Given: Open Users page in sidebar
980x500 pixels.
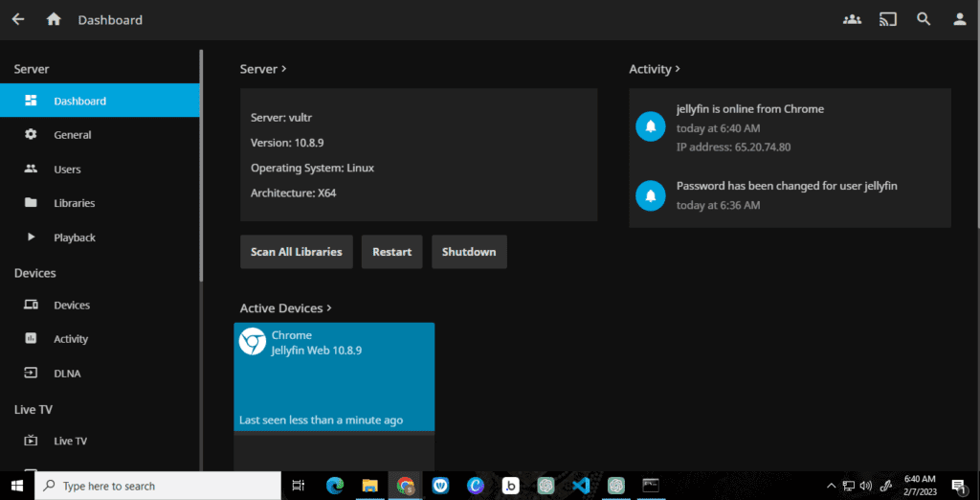Looking at the screenshot, I should (100, 169).
